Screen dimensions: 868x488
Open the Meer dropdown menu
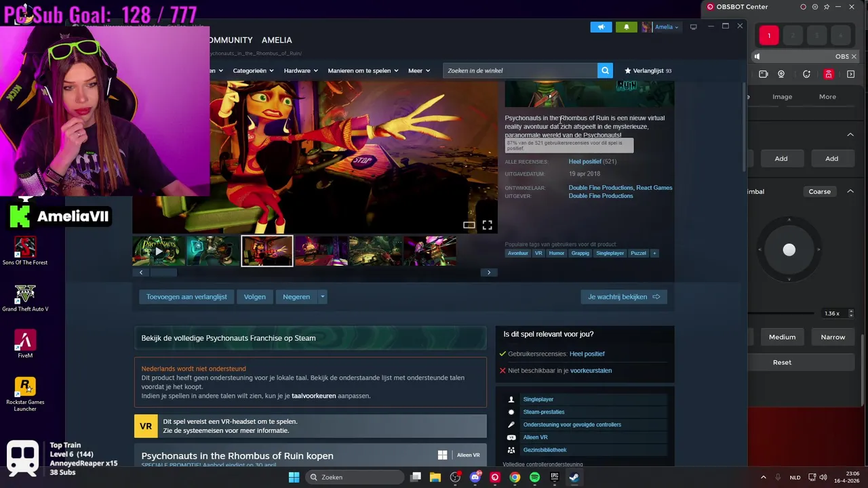(x=418, y=70)
